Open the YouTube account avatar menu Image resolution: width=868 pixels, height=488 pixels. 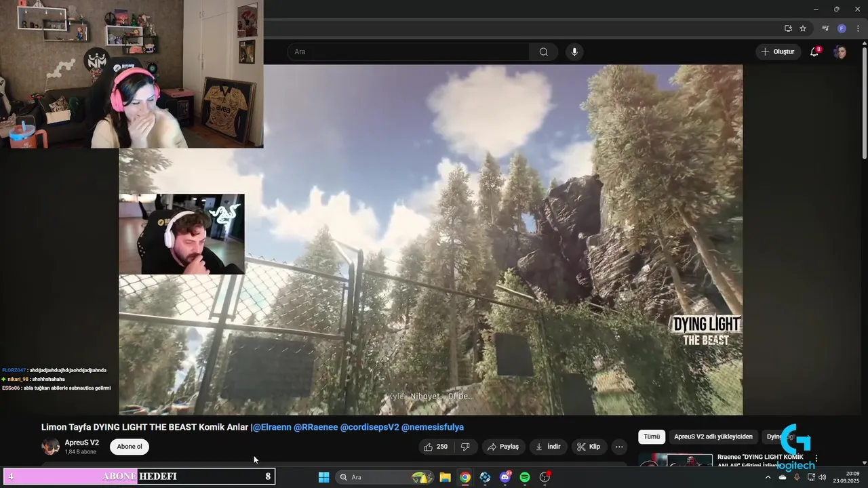click(840, 52)
